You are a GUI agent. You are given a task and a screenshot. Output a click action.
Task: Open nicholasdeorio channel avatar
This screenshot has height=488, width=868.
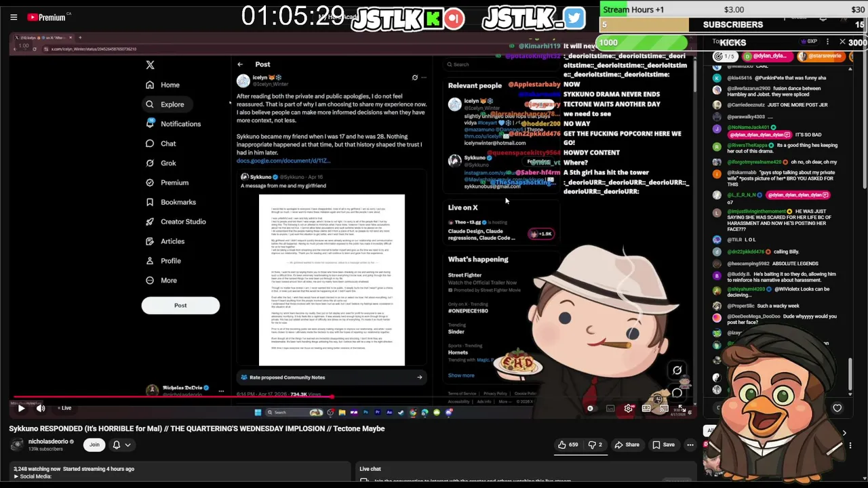click(16, 445)
